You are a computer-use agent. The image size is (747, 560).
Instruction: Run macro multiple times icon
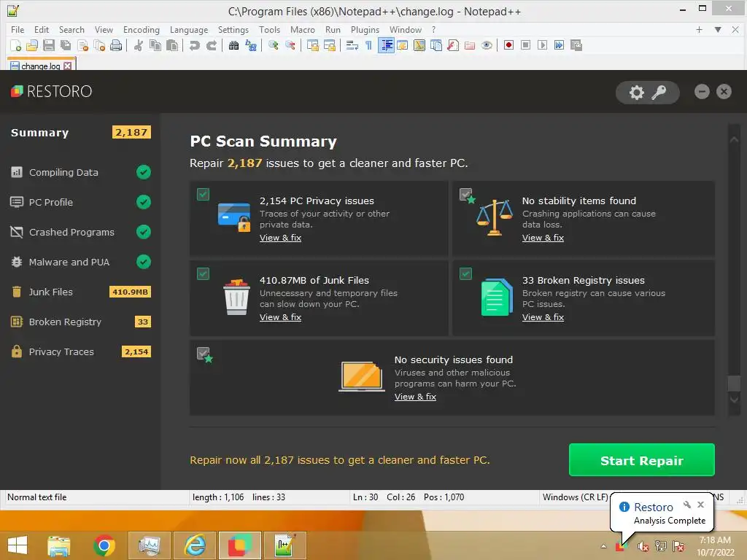click(x=559, y=45)
